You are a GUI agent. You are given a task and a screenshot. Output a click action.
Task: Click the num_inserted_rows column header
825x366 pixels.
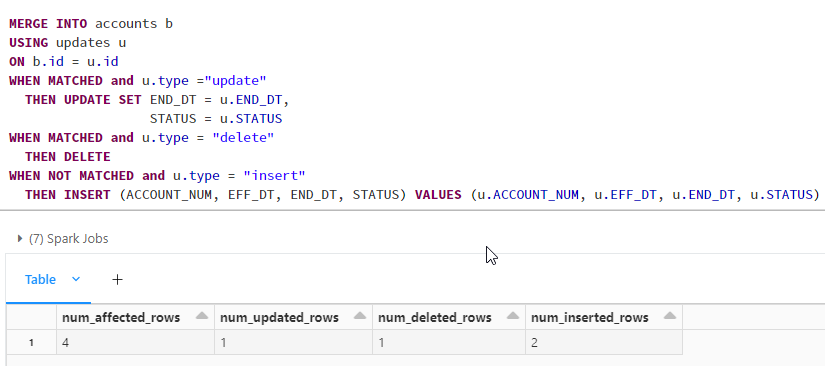[x=604, y=317]
